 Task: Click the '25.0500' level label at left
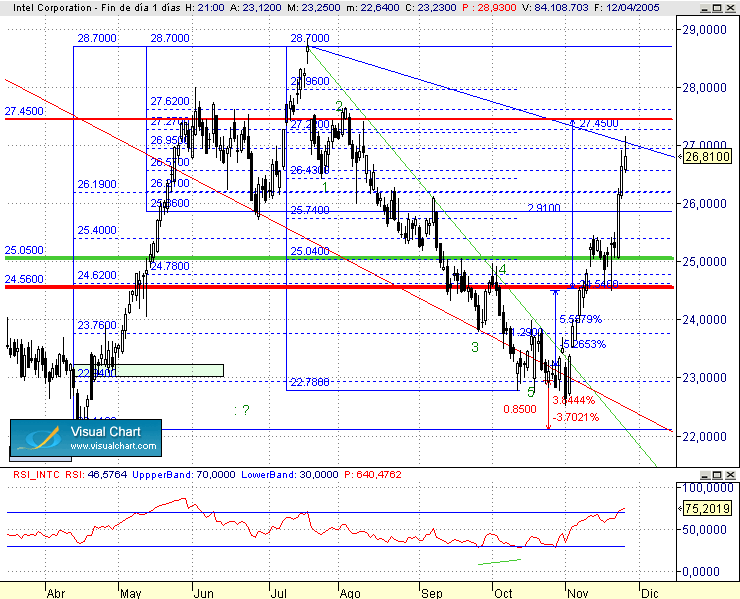pyautogui.click(x=24, y=250)
